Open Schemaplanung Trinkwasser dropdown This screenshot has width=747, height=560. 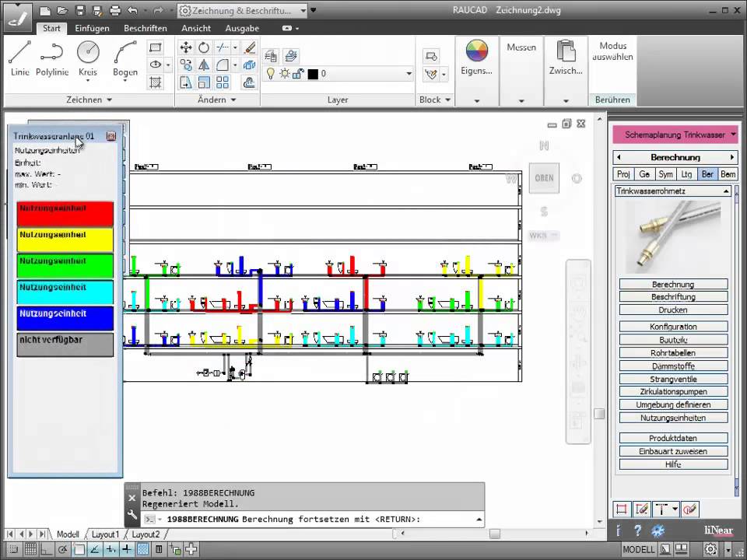(733, 135)
